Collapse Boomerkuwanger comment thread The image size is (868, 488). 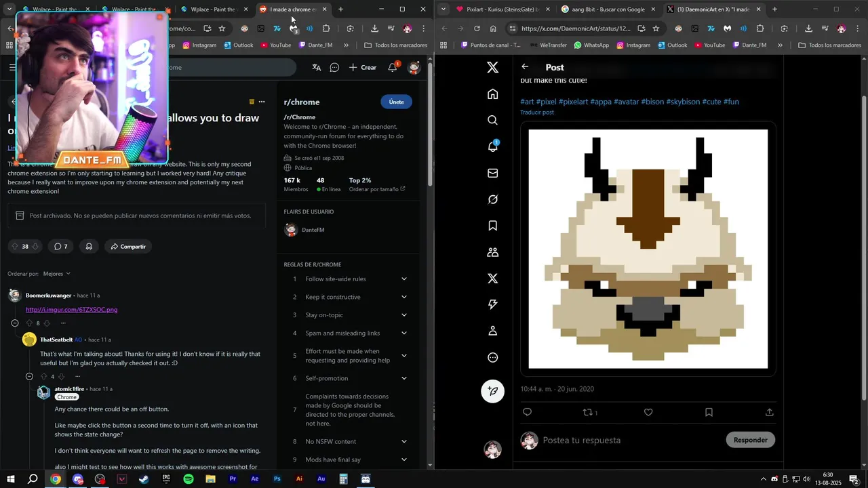pos(15,323)
